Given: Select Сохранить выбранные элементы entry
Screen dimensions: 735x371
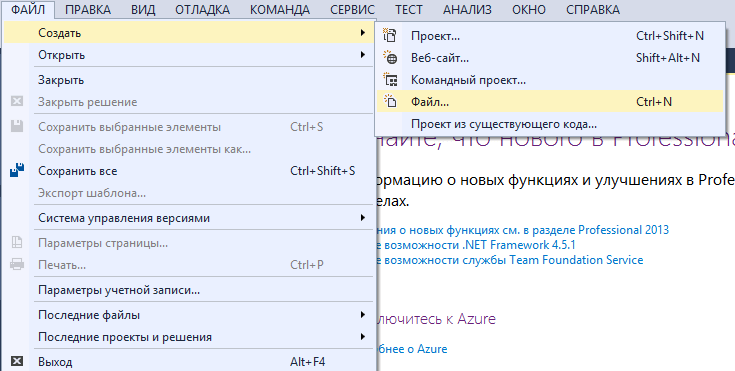Looking at the screenshot, I should (189, 127).
